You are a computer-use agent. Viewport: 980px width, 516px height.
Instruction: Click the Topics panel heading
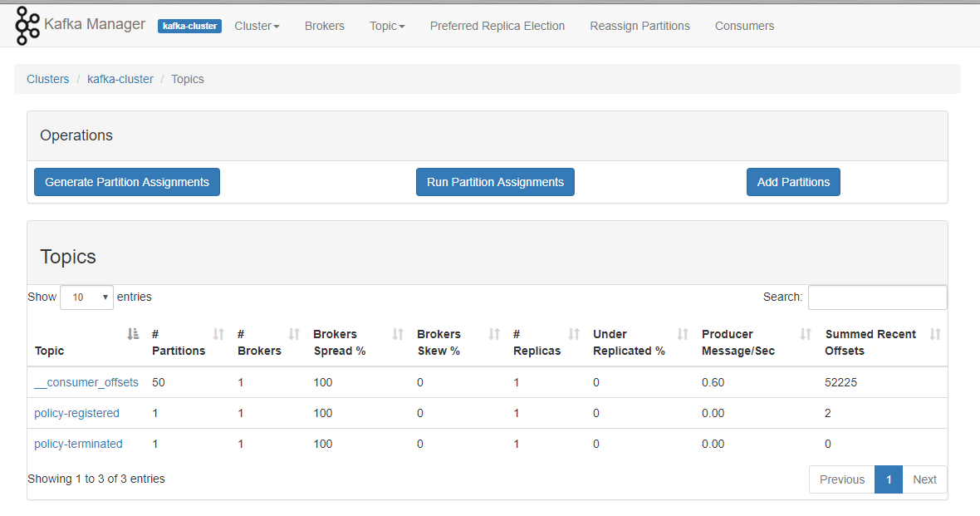68,257
